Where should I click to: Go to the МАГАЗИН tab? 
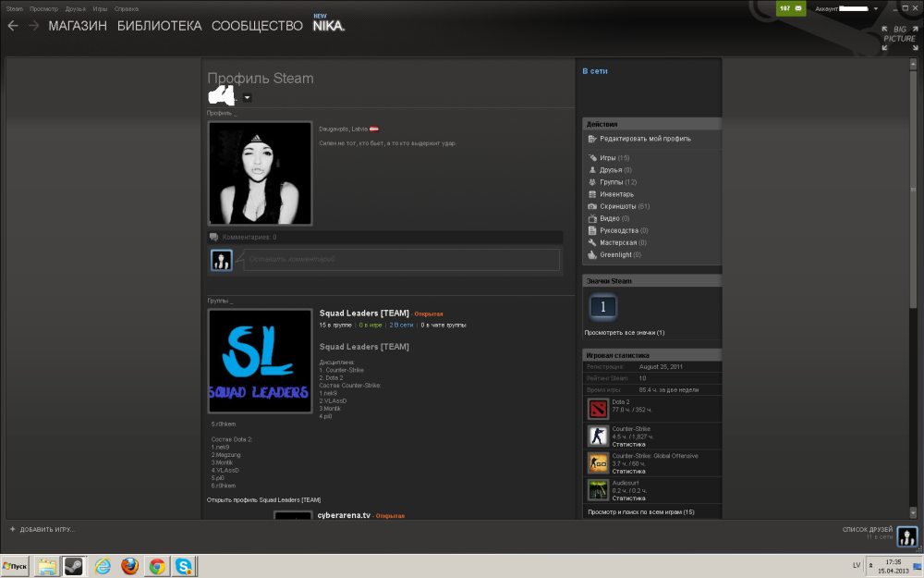click(78, 26)
